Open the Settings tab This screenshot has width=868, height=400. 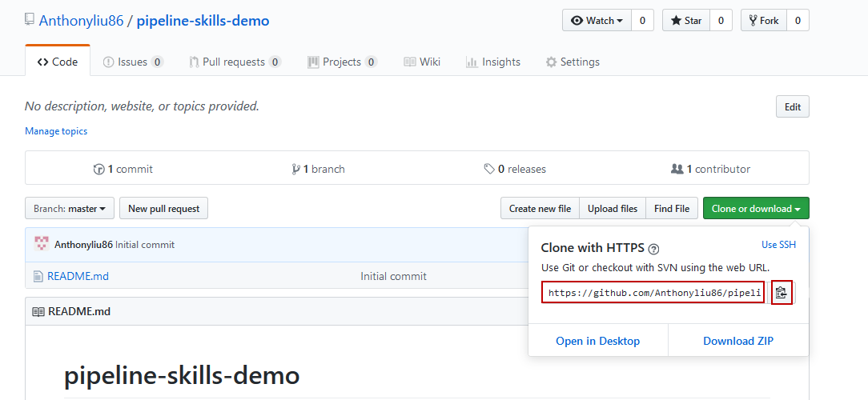(x=573, y=62)
